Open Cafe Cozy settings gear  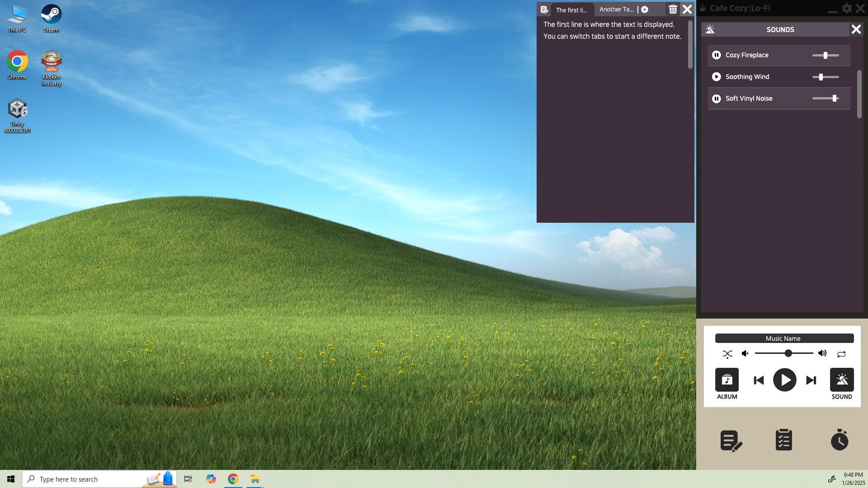point(847,8)
